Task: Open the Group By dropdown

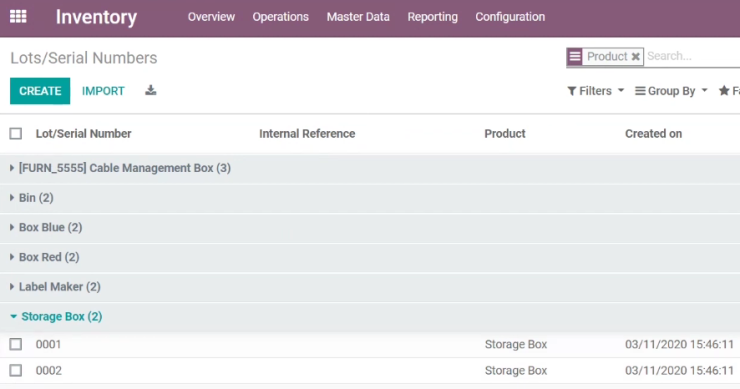Action: coord(671,91)
